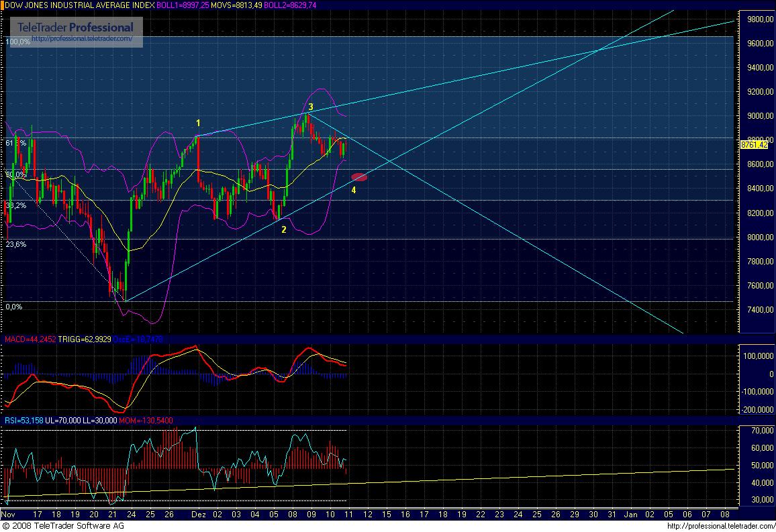776x532 pixels.
Task: Click the 7800,00 price axis label
Action: coord(760,262)
